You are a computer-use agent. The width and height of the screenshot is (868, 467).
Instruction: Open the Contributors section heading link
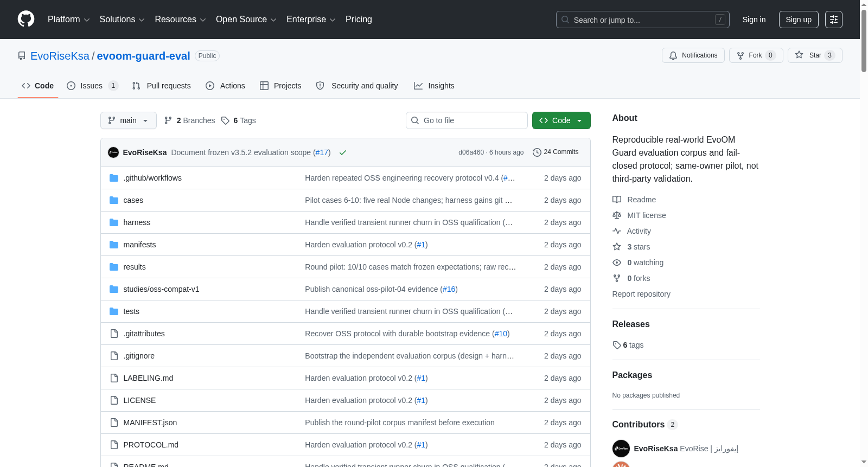pos(644,425)
